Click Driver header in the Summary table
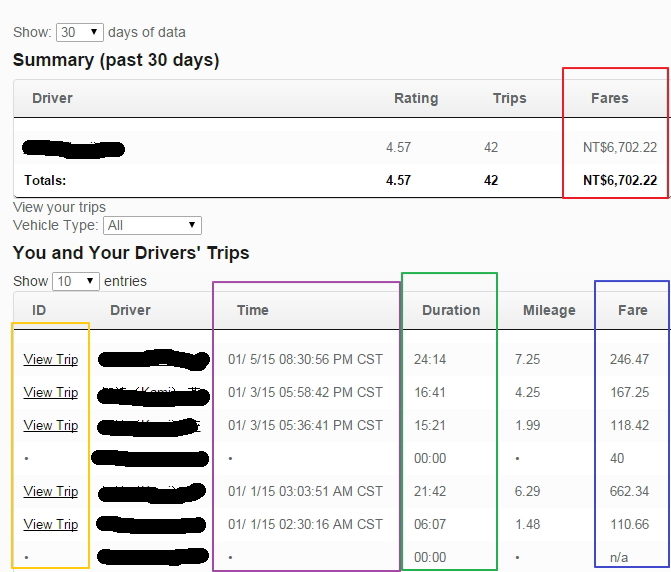Screen dimensions: 671x572 tap(52, 98)
